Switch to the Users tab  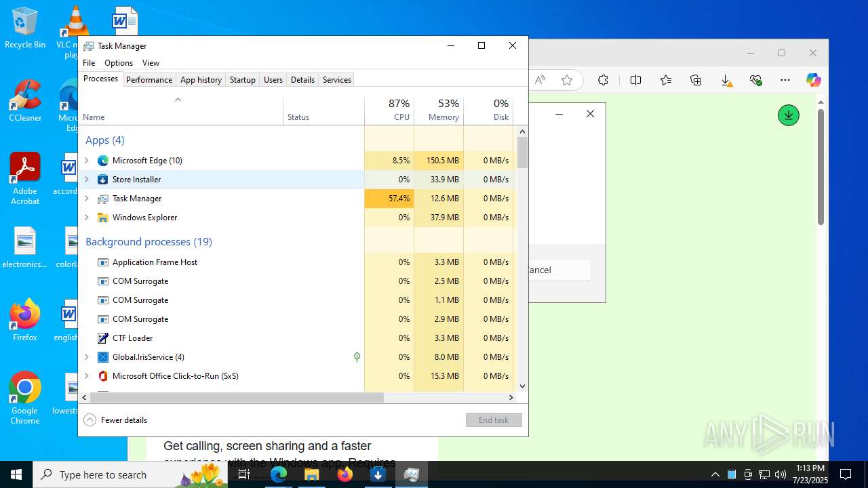pos(273,80)
